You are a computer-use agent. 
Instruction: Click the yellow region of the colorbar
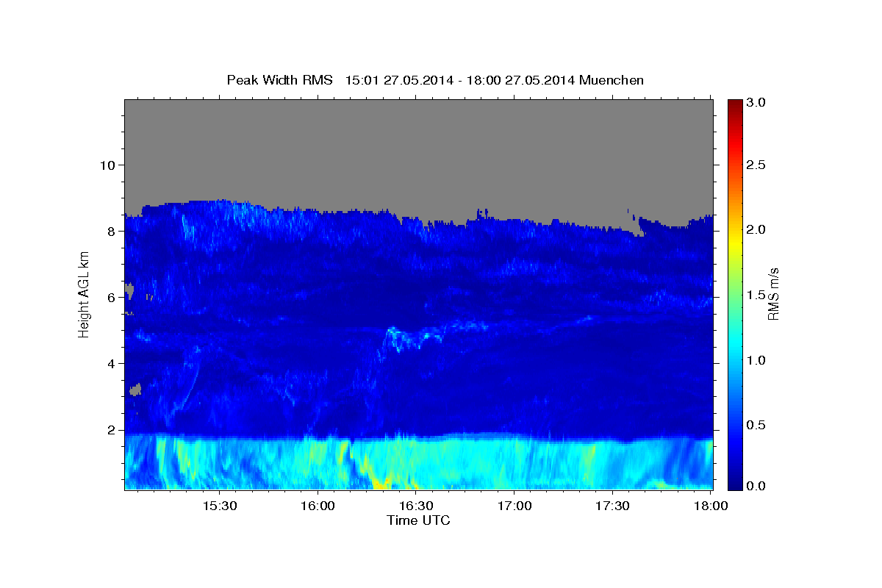[x=735, y=243]
